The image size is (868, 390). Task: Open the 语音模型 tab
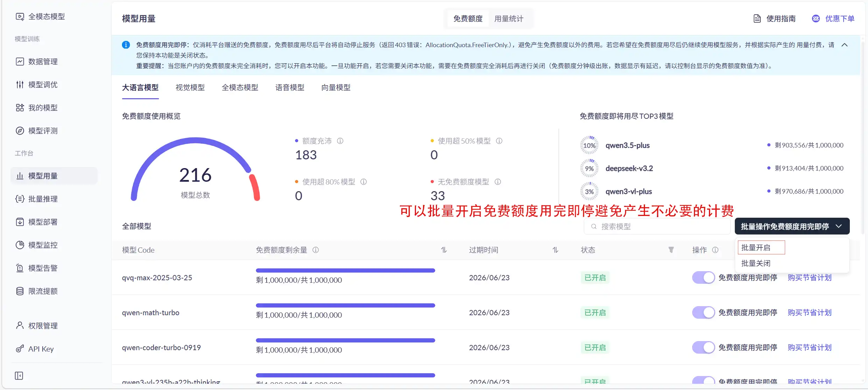290,88
